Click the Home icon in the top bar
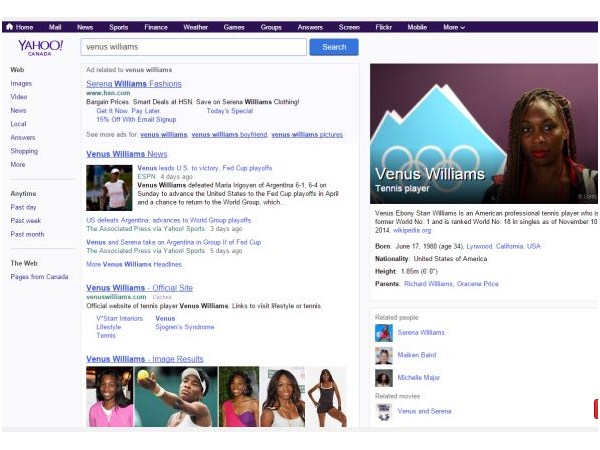 click(x=10, y=27)
